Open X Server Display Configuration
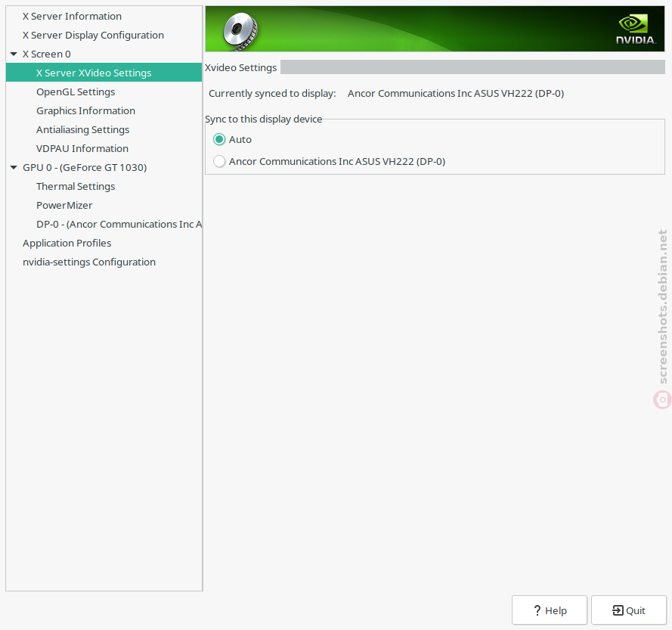This screenshot has height=630, width=672. (93, 35)
